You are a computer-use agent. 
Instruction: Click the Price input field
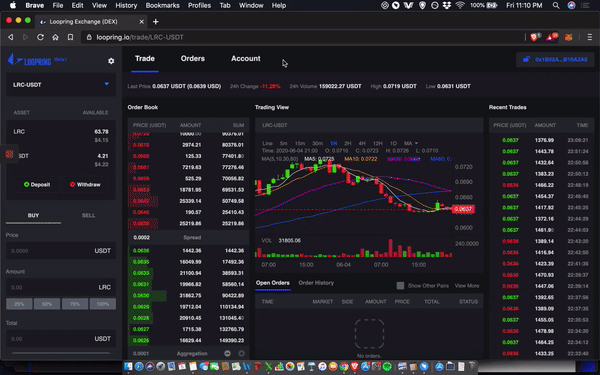61,251
